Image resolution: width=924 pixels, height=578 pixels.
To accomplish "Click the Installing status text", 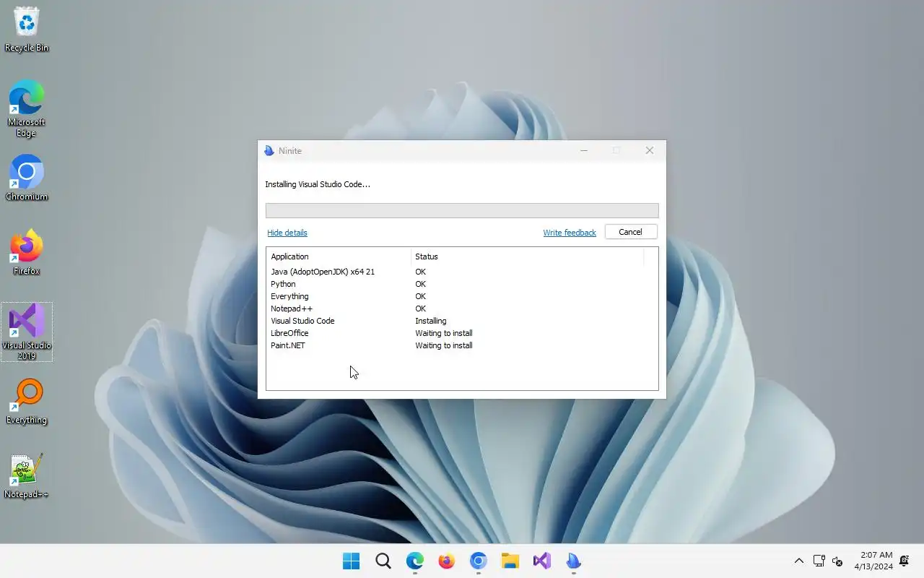I will coord(431,321).
